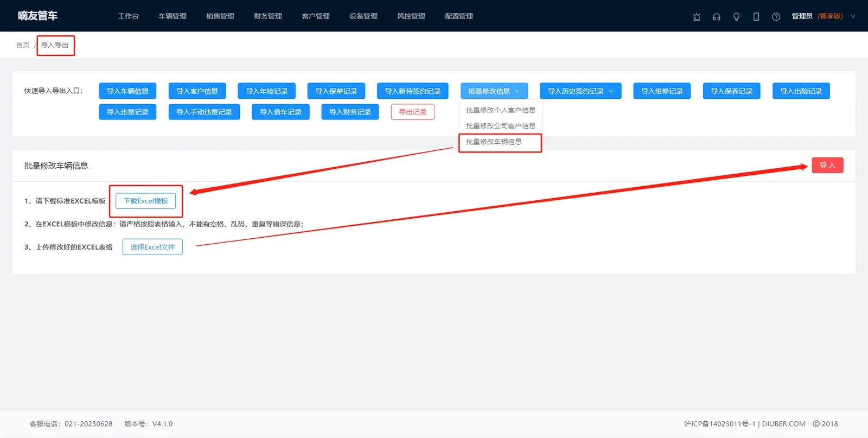Click the headset customer service icon
This screenshot has width=868, height=438.
717,17
